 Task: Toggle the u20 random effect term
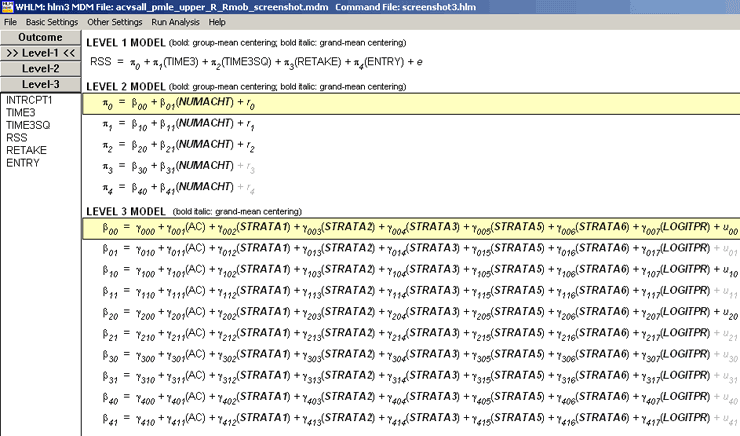[730, 314]
